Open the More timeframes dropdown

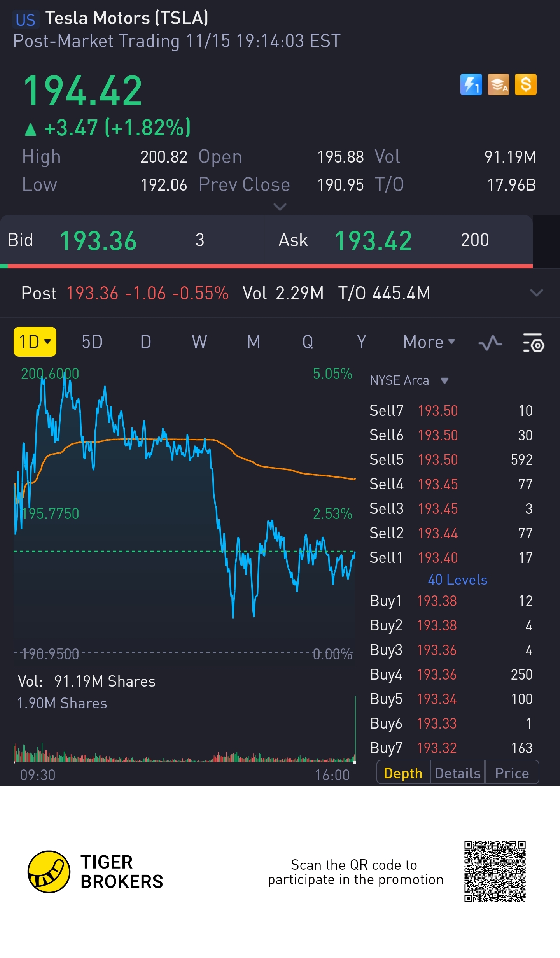429,342
